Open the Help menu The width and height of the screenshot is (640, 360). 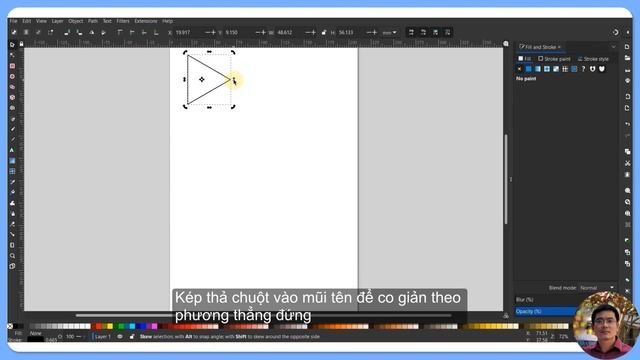coord(167,21)
